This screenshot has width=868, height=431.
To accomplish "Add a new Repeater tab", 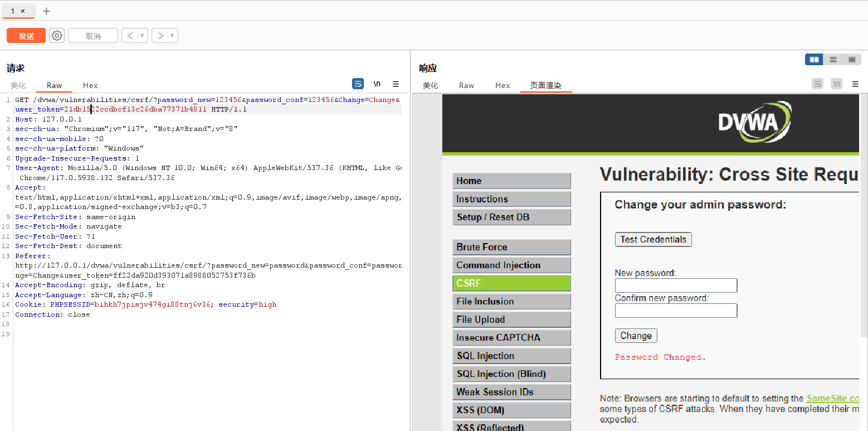I will pyautogui.click(x=46, y=11).
